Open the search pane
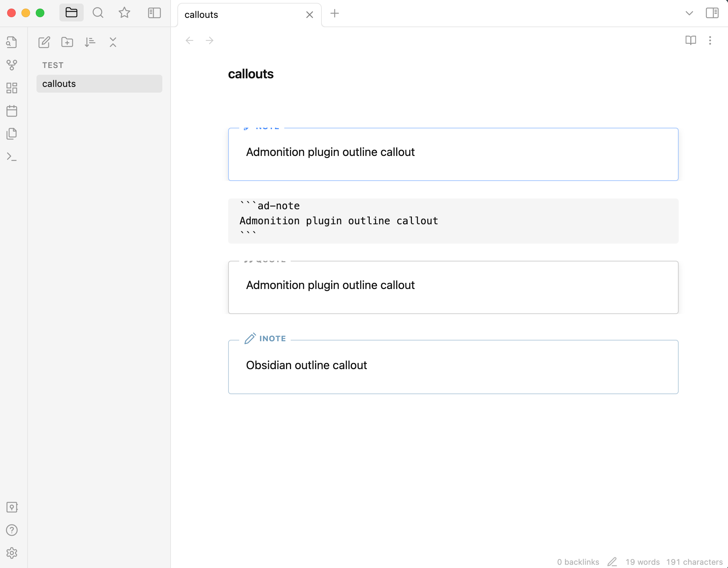728x568 pixels. tap(98, 13)
